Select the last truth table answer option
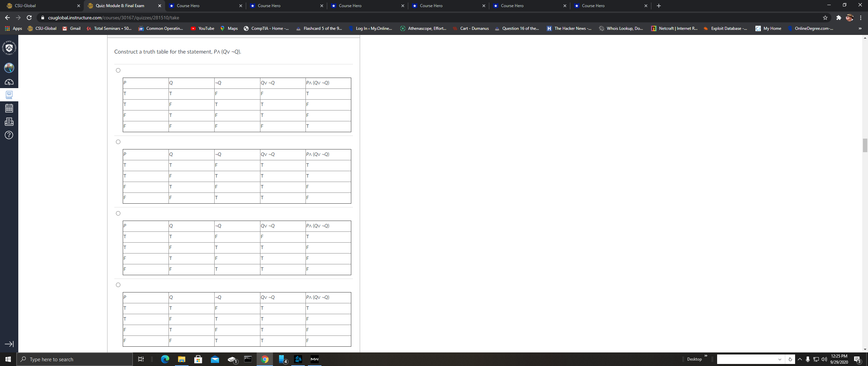Viewport: 868px width, 366px height. (x=118, y=285)
